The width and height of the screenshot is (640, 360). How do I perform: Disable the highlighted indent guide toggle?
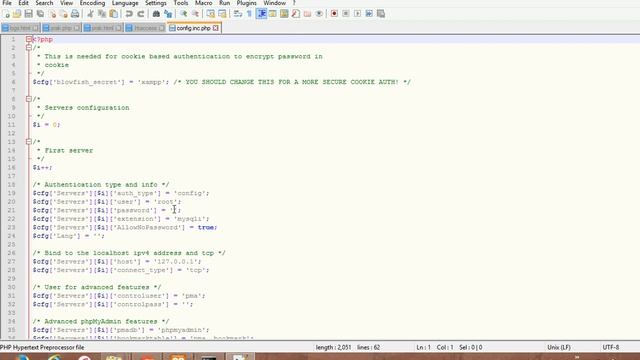coord(261,14)
